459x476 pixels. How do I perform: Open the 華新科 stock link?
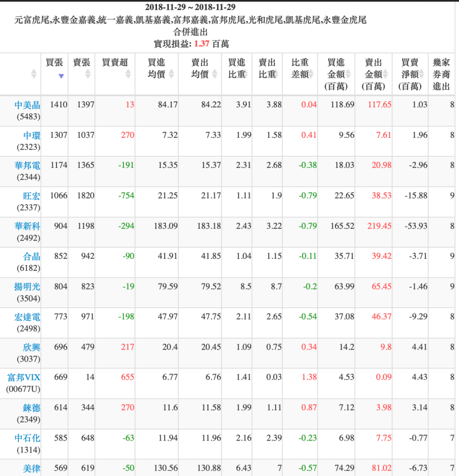[27, 225]
